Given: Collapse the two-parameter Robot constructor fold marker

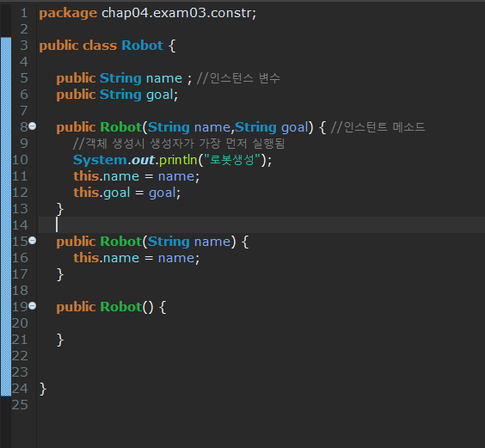Looking at the screenshot, I should 33,126.
